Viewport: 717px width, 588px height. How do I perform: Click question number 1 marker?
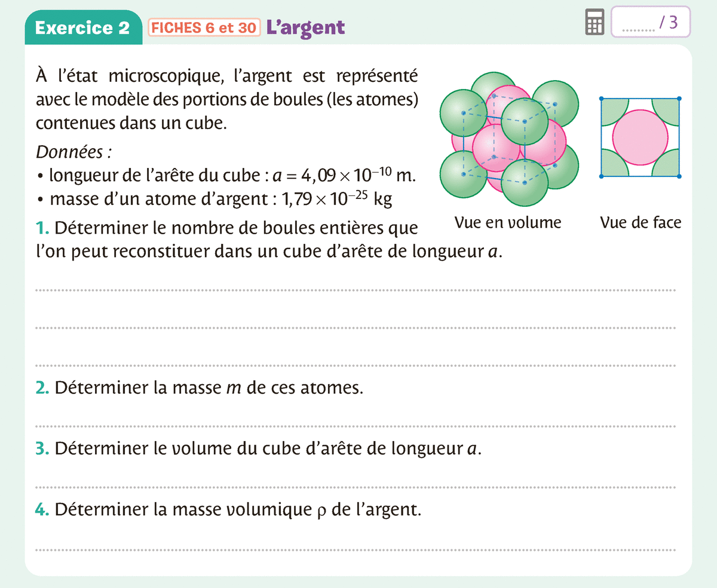[42, 228]
